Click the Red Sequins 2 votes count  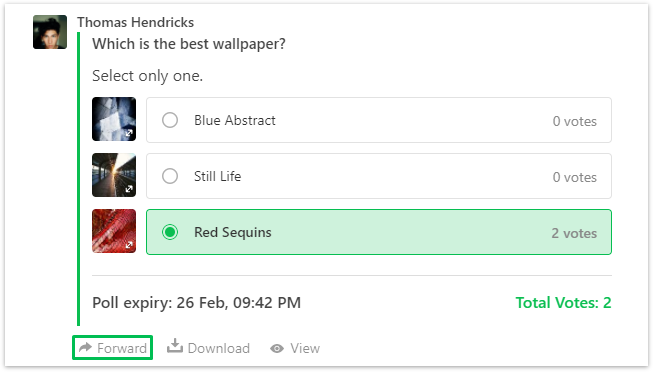pyautogui.click(x=574, y=233)
